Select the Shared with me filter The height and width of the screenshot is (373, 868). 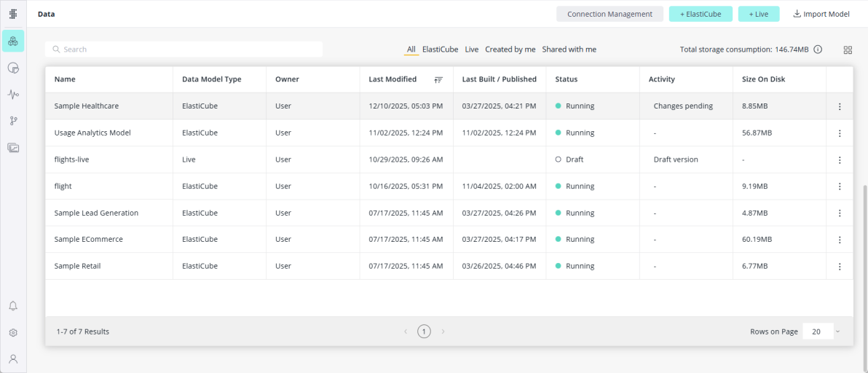[569, 50]
